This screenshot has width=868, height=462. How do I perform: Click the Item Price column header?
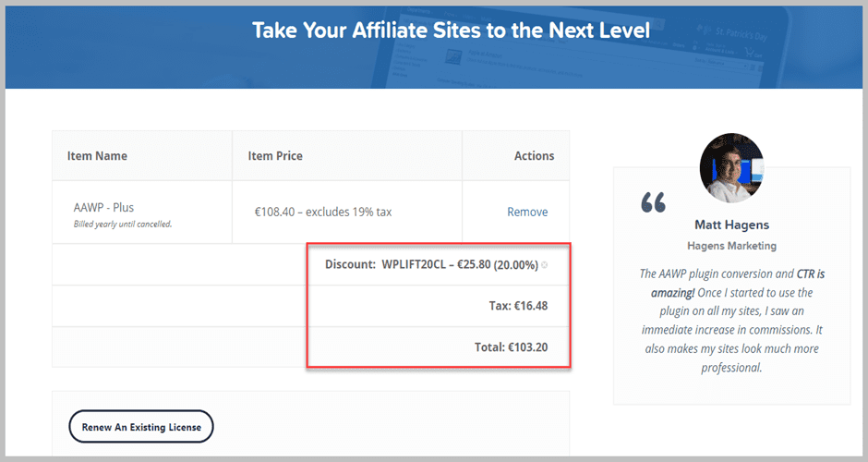coord(275,156)
